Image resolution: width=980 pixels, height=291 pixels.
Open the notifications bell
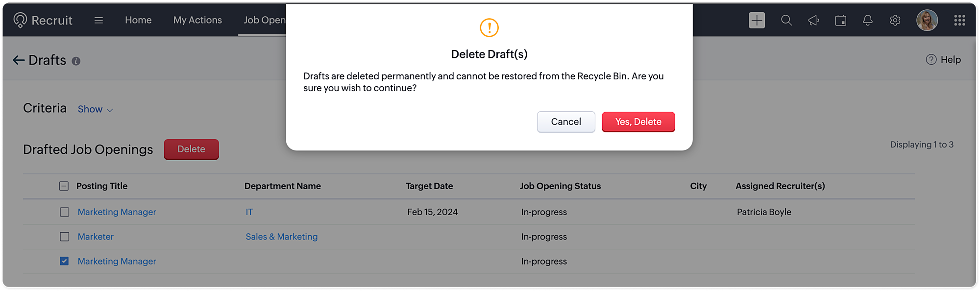pyautogui.click(x=867, y=20)
